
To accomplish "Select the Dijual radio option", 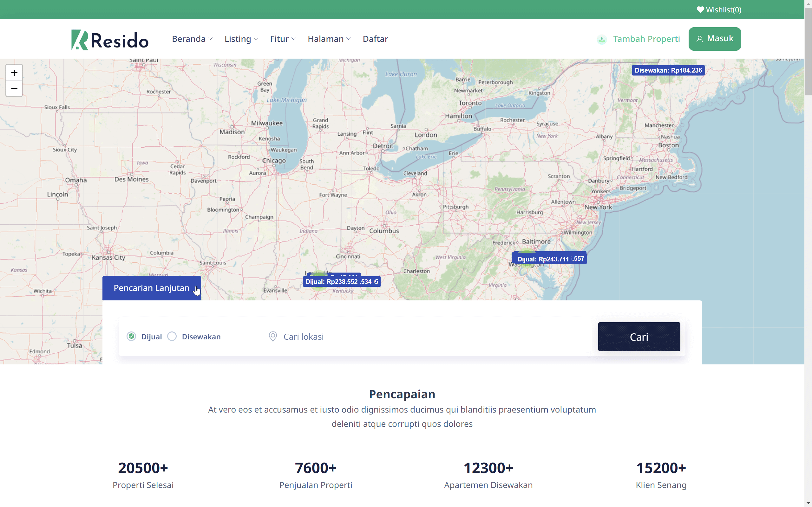I will tap(131, 336).
